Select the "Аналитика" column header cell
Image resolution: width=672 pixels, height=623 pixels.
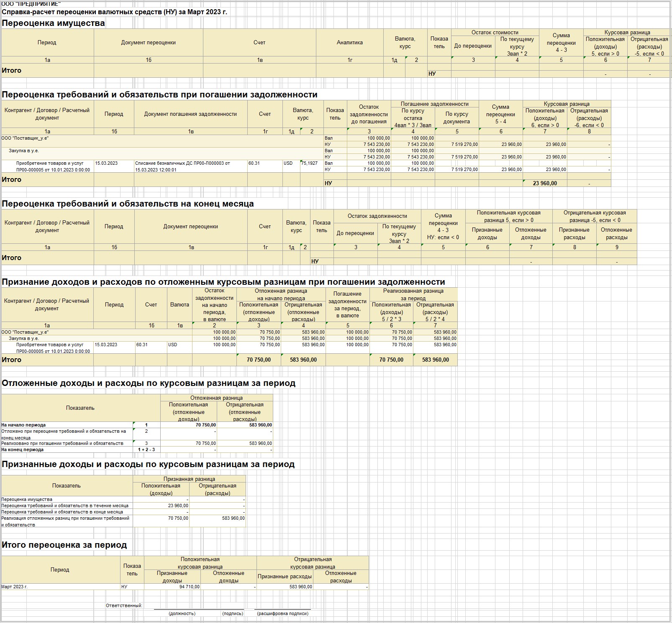(349, 42)
